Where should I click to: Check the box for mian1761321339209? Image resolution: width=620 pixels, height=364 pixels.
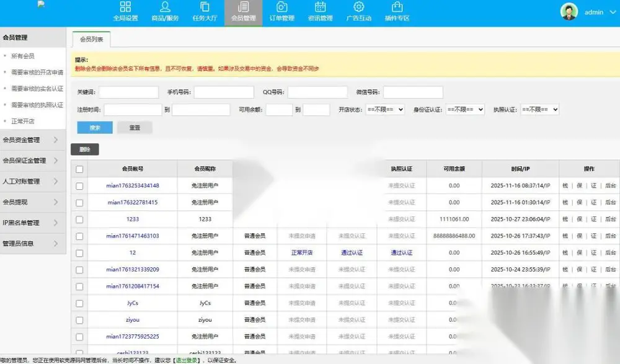tap(79, 270)
